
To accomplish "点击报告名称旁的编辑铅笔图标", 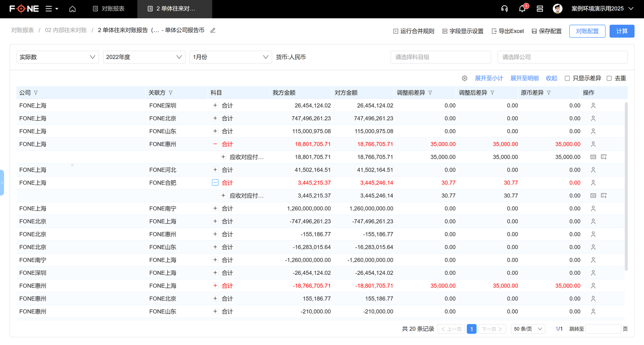I will [212, 30].
